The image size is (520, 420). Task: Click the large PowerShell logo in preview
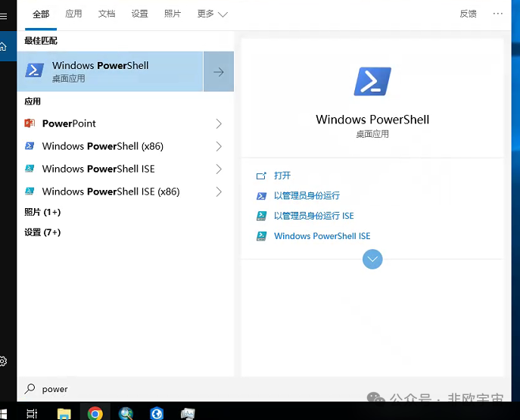click(372, 82)
